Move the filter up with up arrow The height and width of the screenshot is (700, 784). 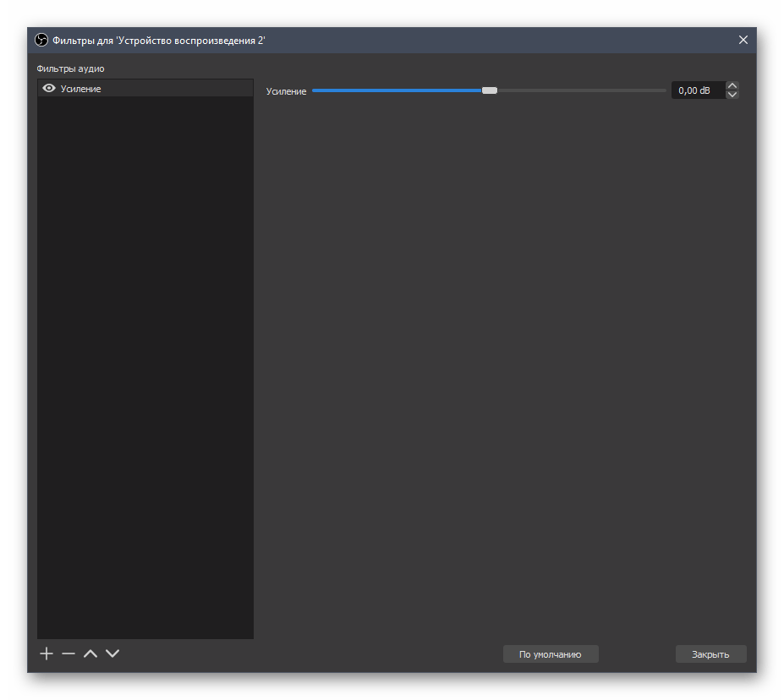coord(90,654)
